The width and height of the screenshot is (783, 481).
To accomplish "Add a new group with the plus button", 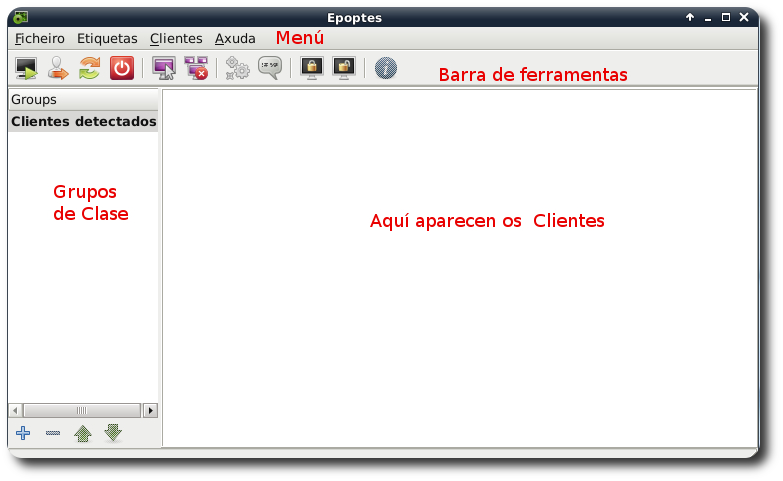I will tap(23, 433).
